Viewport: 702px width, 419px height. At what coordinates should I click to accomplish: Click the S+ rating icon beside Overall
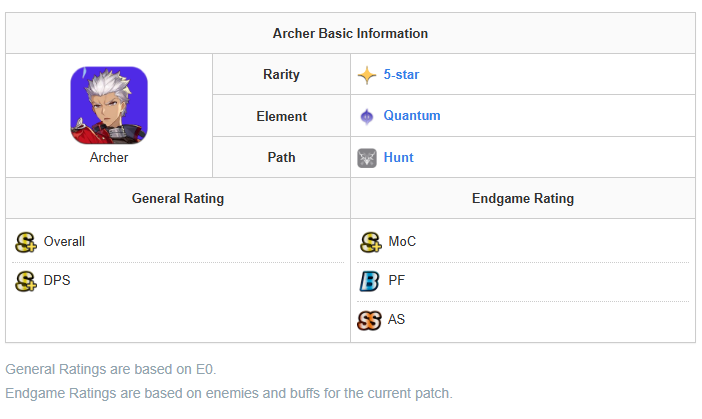26,242
